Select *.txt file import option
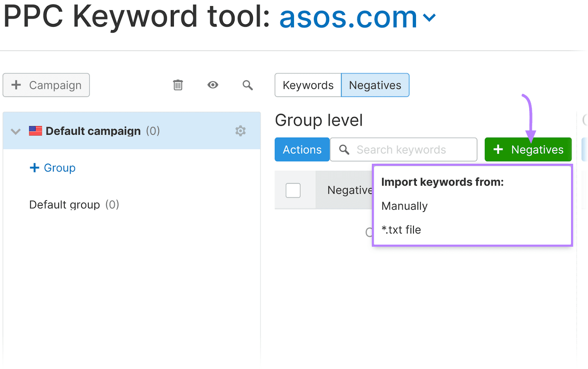Viewport: 588px width, 369px height. point(401,229)
